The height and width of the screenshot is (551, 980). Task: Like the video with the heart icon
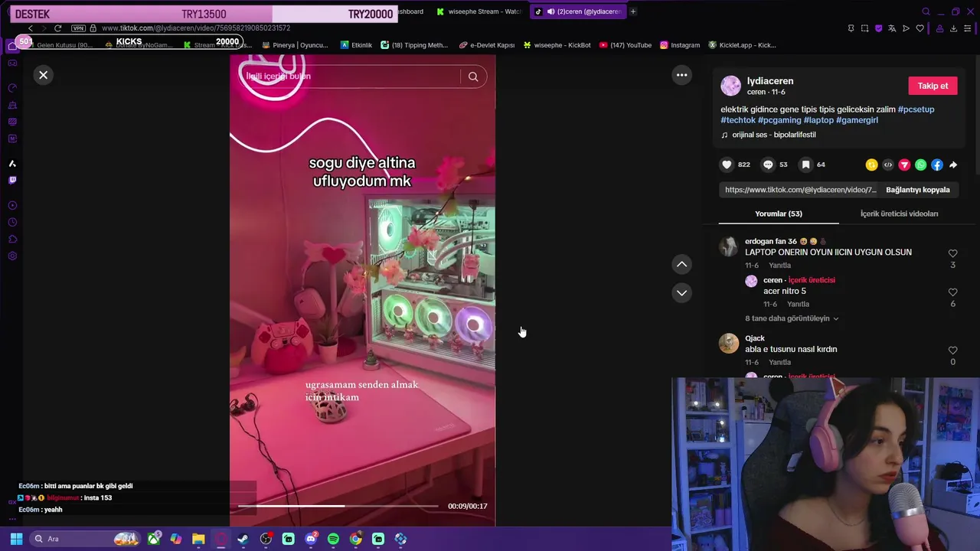(x=727, y=165)
